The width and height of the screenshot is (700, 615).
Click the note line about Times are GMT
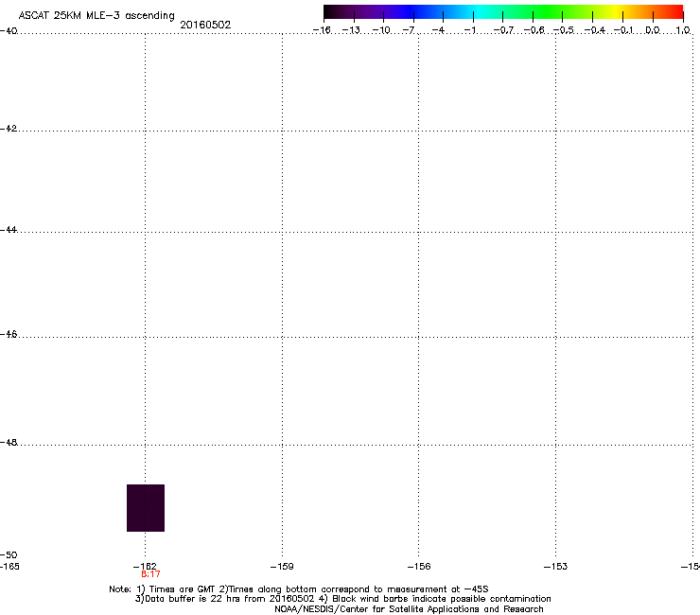click(x=299, y=589)
